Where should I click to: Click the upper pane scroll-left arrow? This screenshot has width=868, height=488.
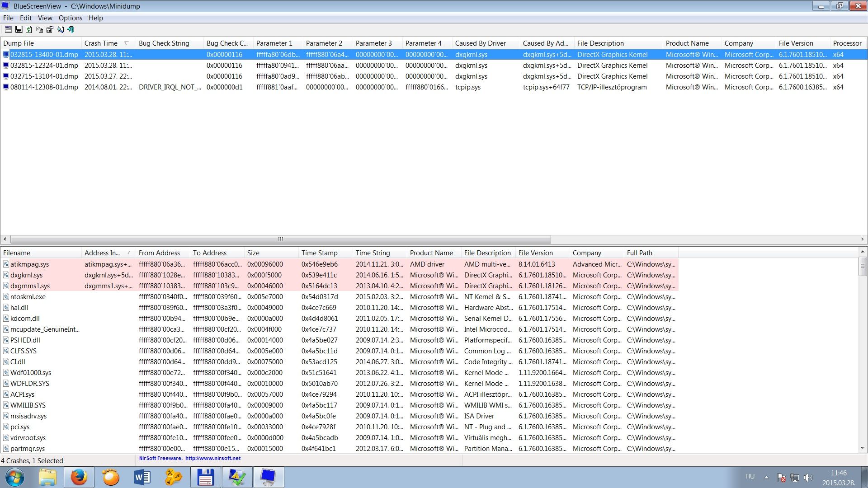[x=5, y=239]
